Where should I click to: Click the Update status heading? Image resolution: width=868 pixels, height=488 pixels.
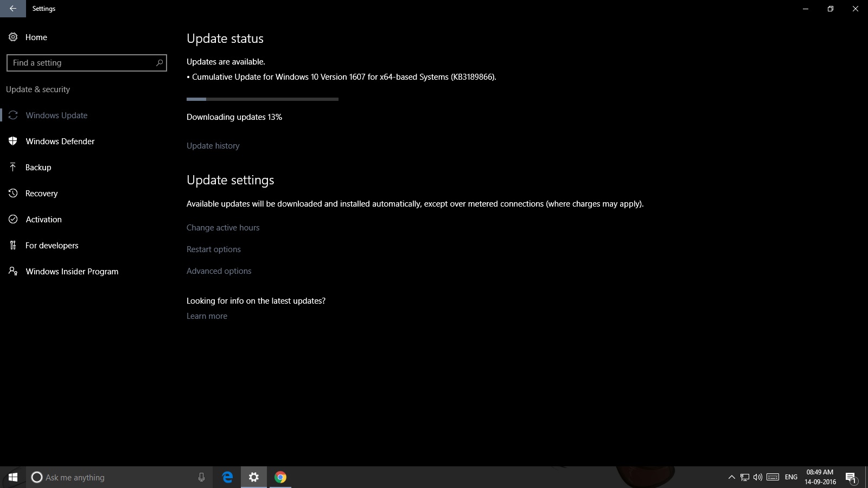[225, 38]
